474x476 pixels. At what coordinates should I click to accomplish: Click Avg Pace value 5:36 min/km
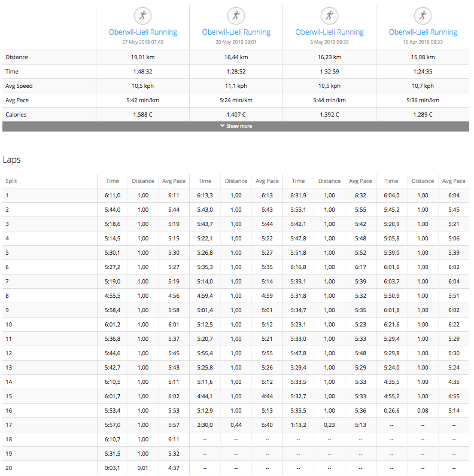(423, 100)
